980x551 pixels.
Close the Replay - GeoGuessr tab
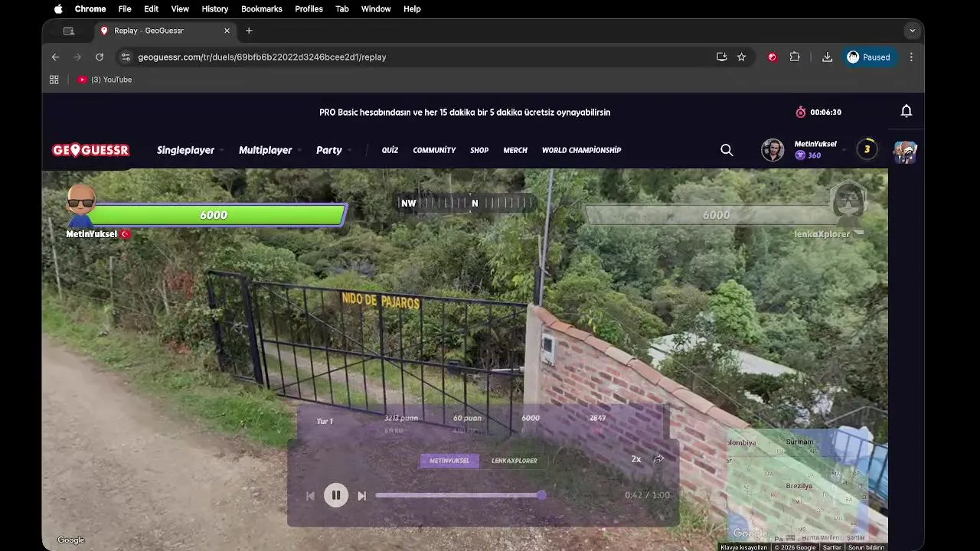227,31
